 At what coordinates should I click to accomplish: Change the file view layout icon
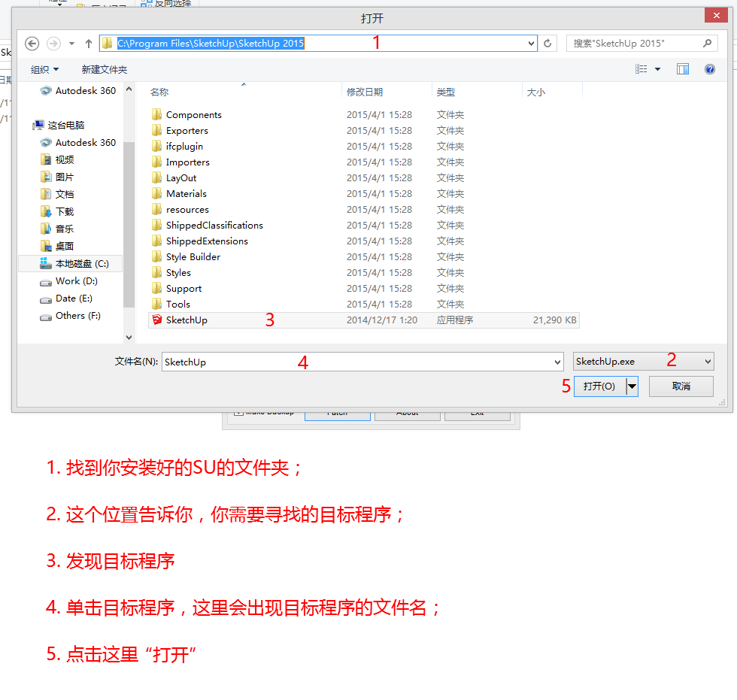tap(641, 69)
